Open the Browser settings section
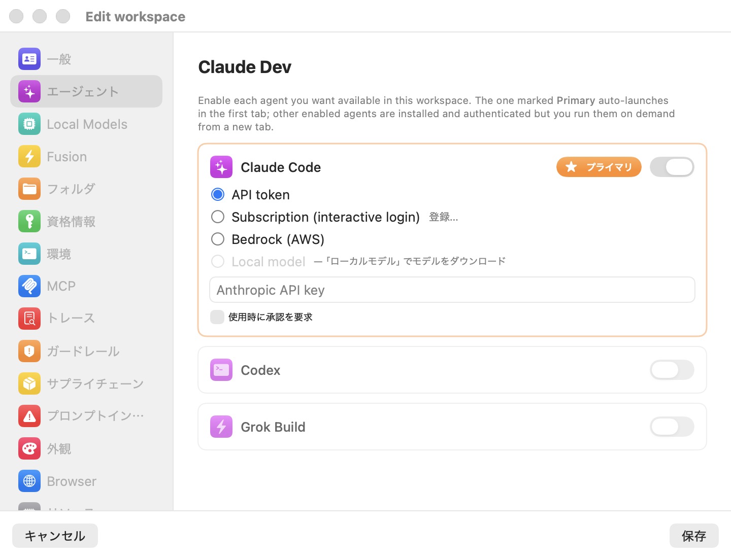The image size is (731, 560). click(86, 481)
